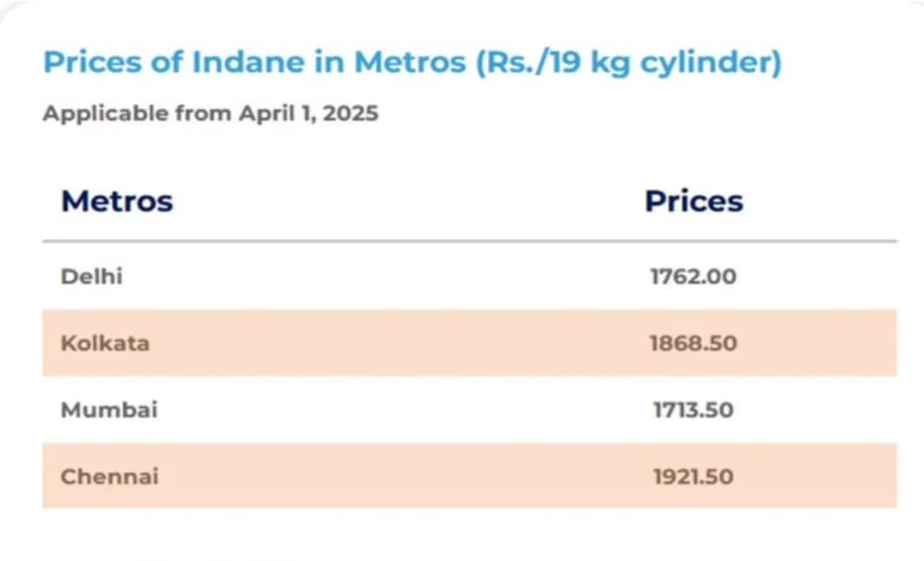Select the 'Applicable from April 1, 2025' subtitle
Screen dimensions: 924x561
coord(210,113)
